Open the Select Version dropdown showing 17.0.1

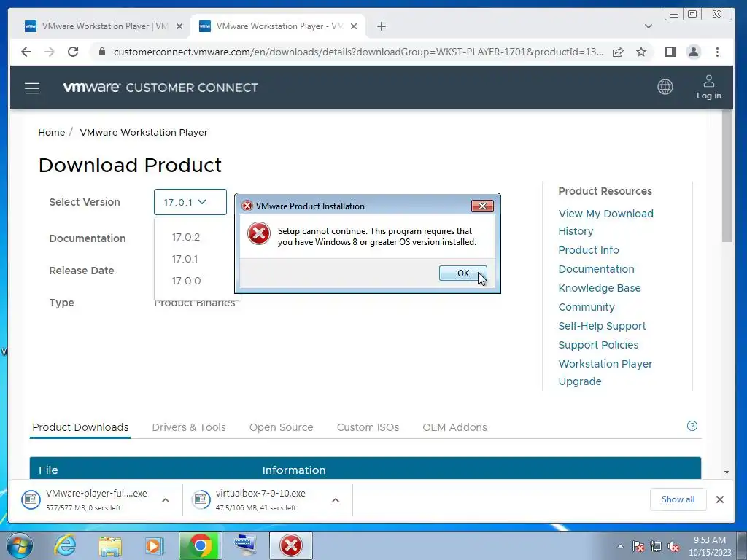[190, 202]
